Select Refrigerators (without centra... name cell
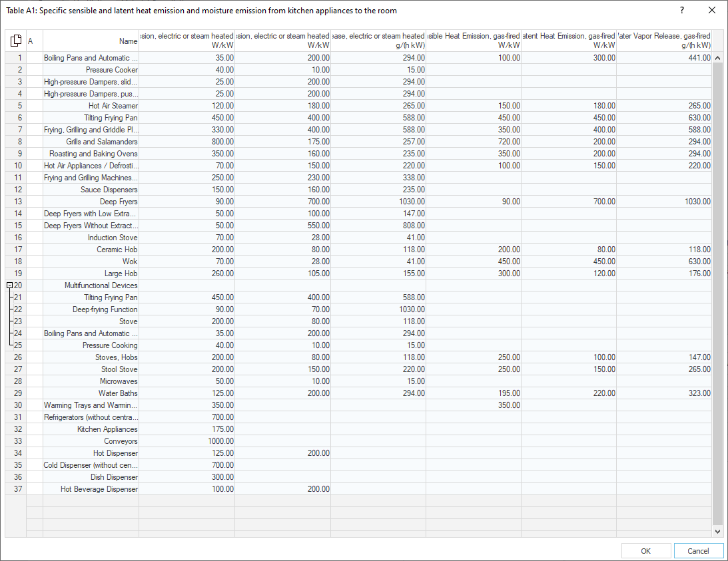728x561 pixels. pyautogui.click(x=91, y=417)
